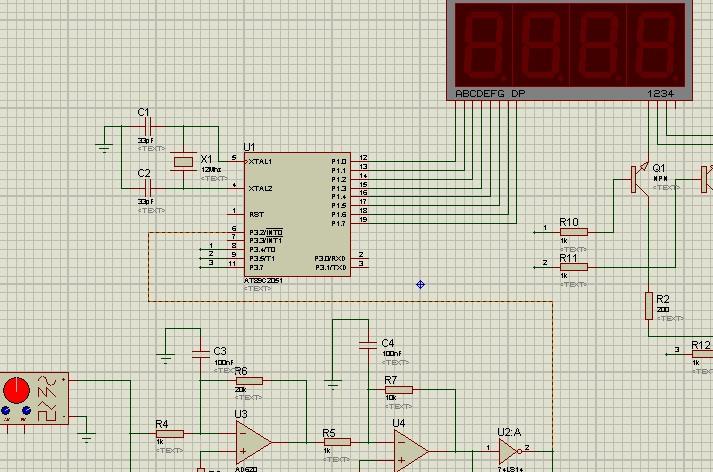Click capacitor C3 symbol
Viewport: 713px width, 472px height.
click(x=201, y=354)
